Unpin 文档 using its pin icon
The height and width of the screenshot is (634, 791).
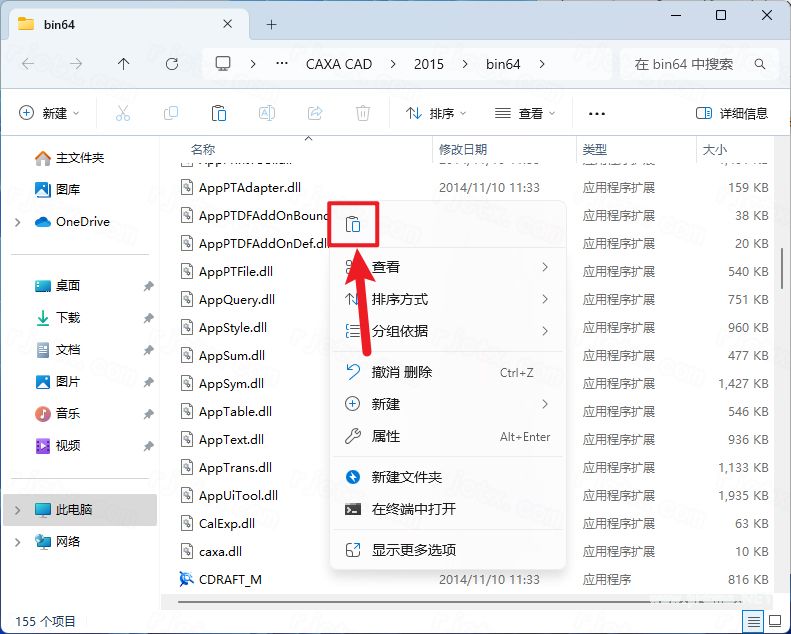click(x=148, y=350)
